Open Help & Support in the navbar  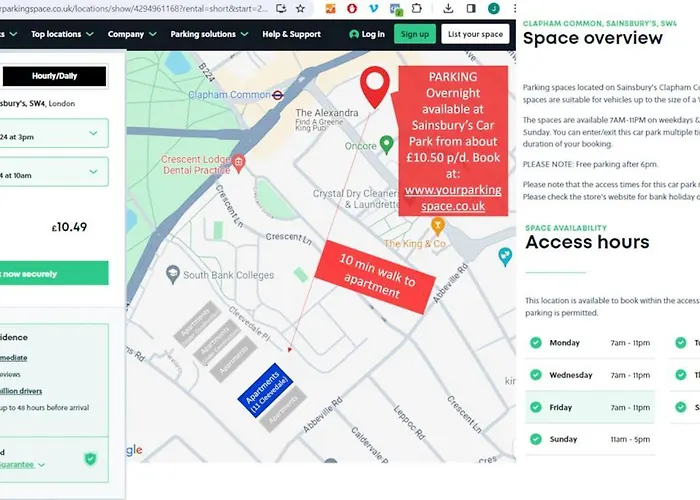click(x=292, y=34)
